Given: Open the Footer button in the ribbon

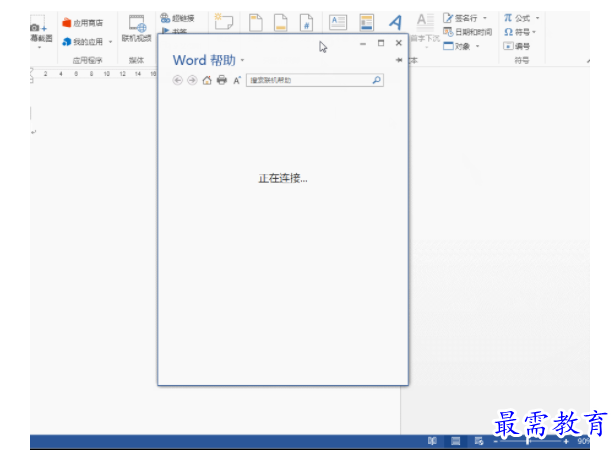Looking at the screenshot, I should coord(280,22).
